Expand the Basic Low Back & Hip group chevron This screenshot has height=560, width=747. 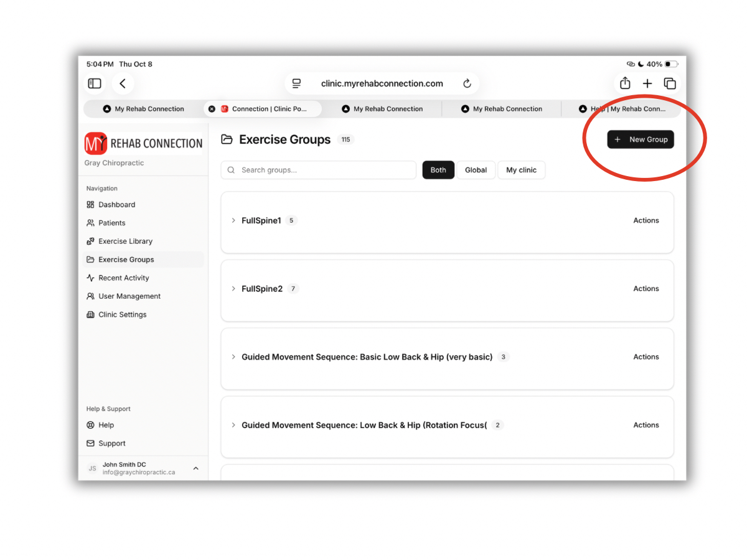coord(233,357)
